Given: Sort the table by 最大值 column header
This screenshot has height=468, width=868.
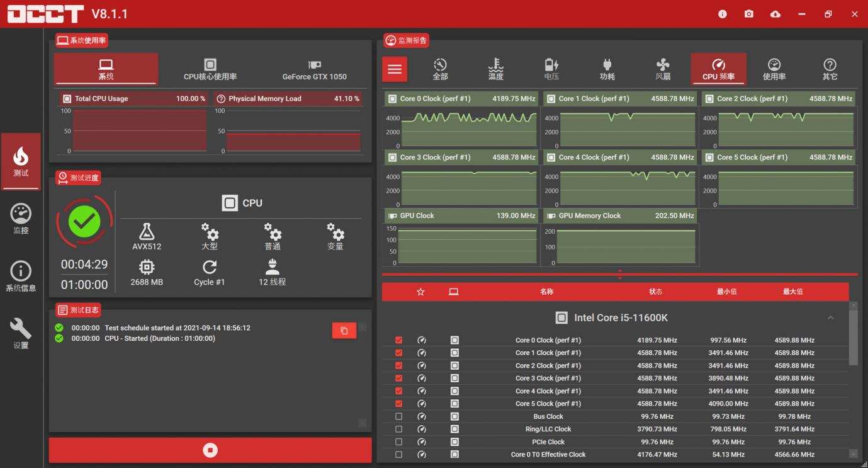Looking at the screenshot, I should [792, 292].
